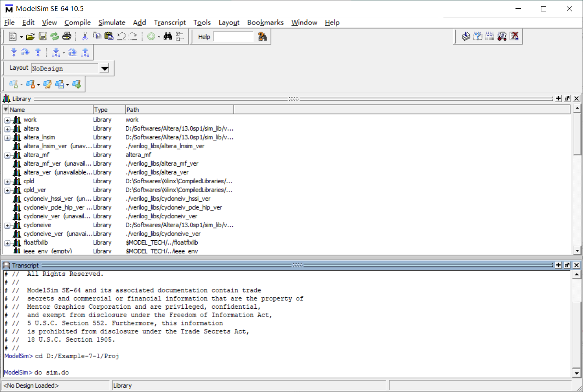
Task: Expand the cpld library node
Action: tap(7, 181)
